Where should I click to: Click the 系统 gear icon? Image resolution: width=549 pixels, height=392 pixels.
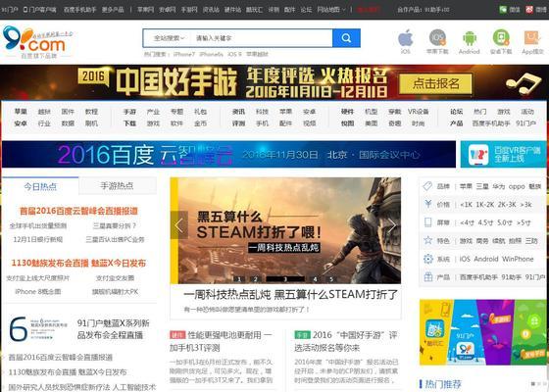click(x=427, y=259)
